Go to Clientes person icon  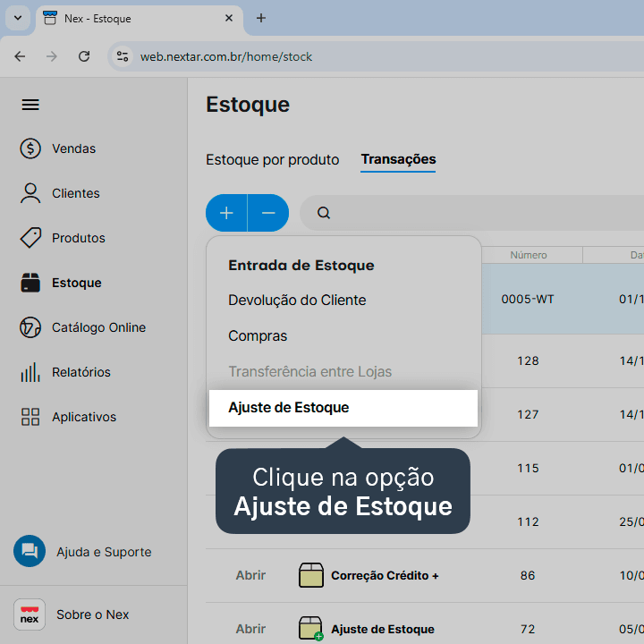[30, 193]
